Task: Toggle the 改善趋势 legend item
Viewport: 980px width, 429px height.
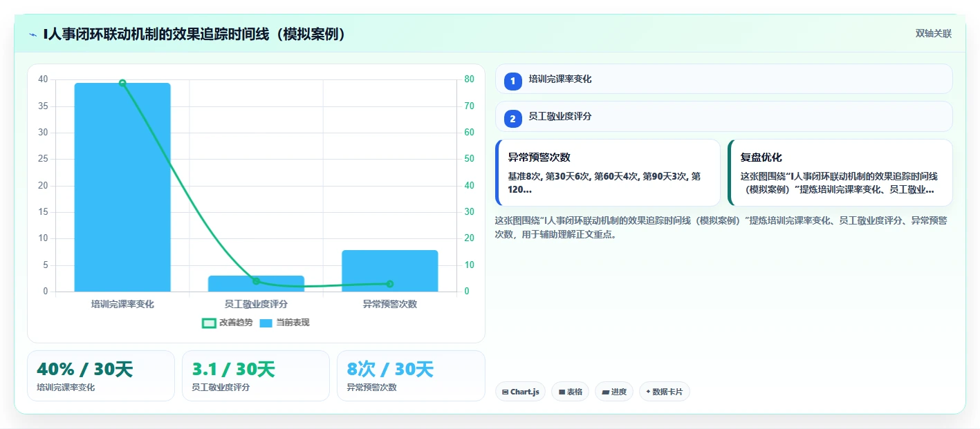Action: click(228, 323)
